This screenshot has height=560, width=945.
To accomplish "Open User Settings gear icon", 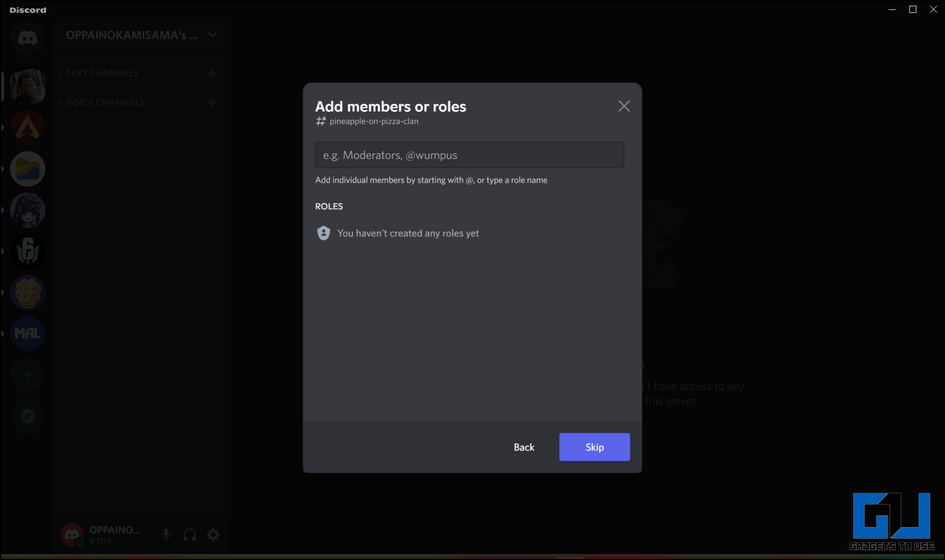I will click(x=213, y=535).
